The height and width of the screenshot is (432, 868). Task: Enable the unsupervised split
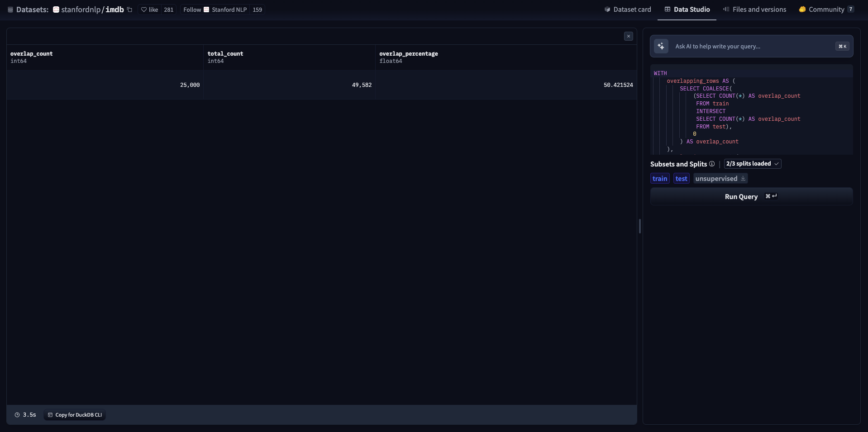click(x=716, y=179)
